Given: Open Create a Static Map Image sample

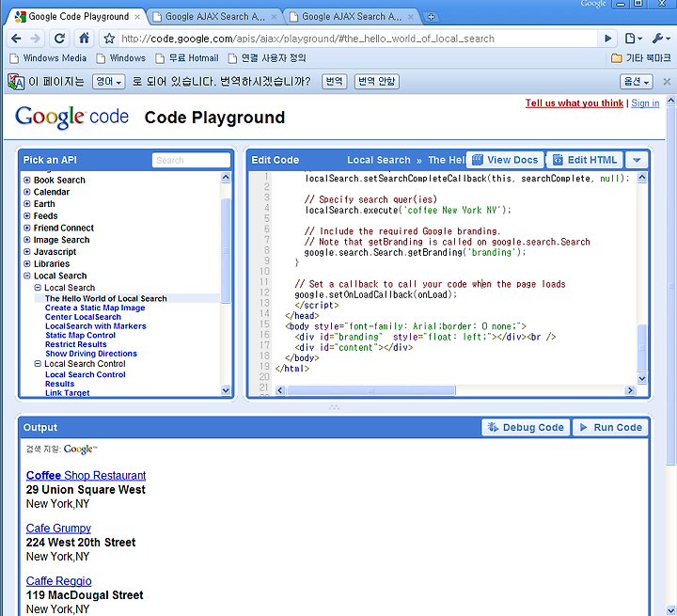Looking at the screenshot, I should point(95,308).
